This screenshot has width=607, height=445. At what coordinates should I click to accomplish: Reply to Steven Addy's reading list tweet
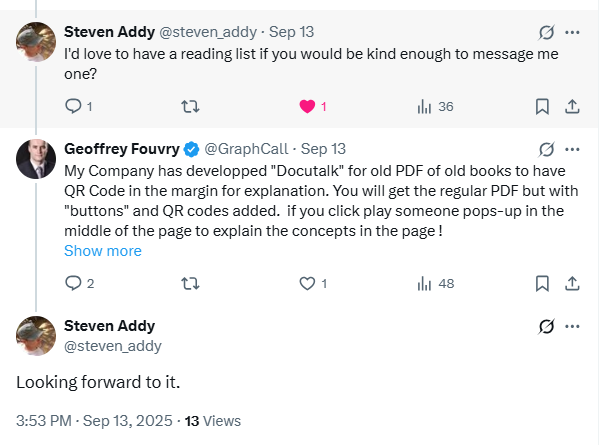pyautogui.click(x=73, y=106)
